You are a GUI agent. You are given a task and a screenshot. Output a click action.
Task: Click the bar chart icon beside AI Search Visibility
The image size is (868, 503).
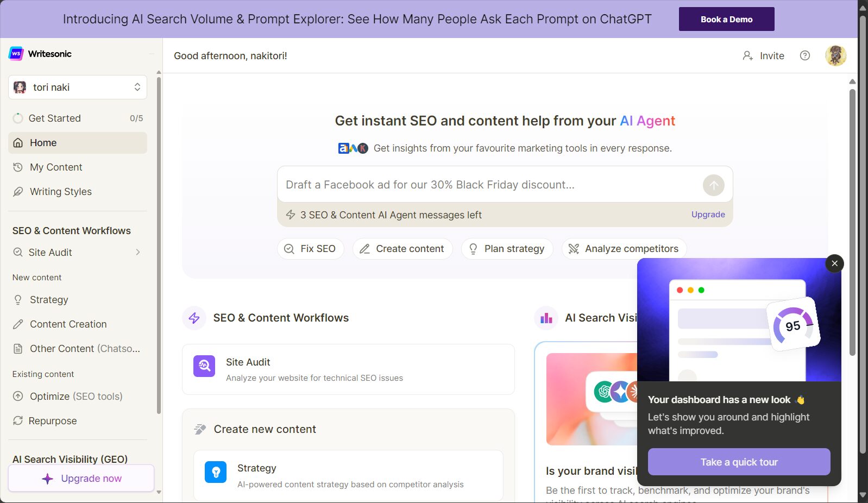546,318
